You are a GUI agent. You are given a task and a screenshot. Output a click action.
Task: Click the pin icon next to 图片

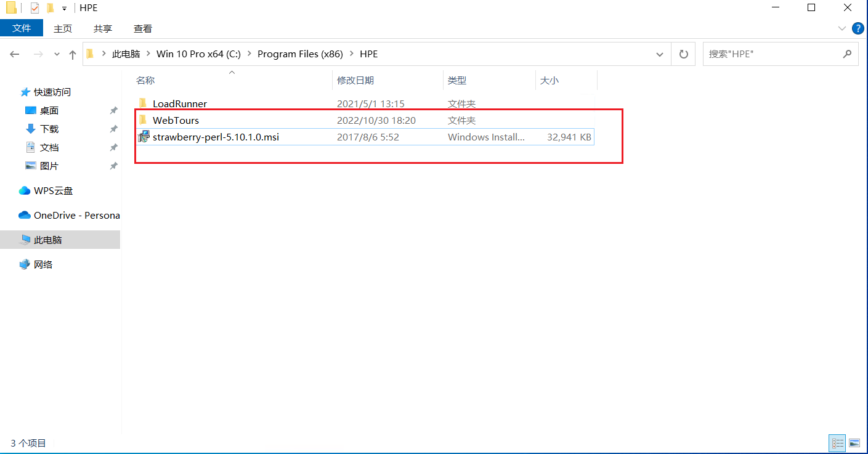click(113, 166)
